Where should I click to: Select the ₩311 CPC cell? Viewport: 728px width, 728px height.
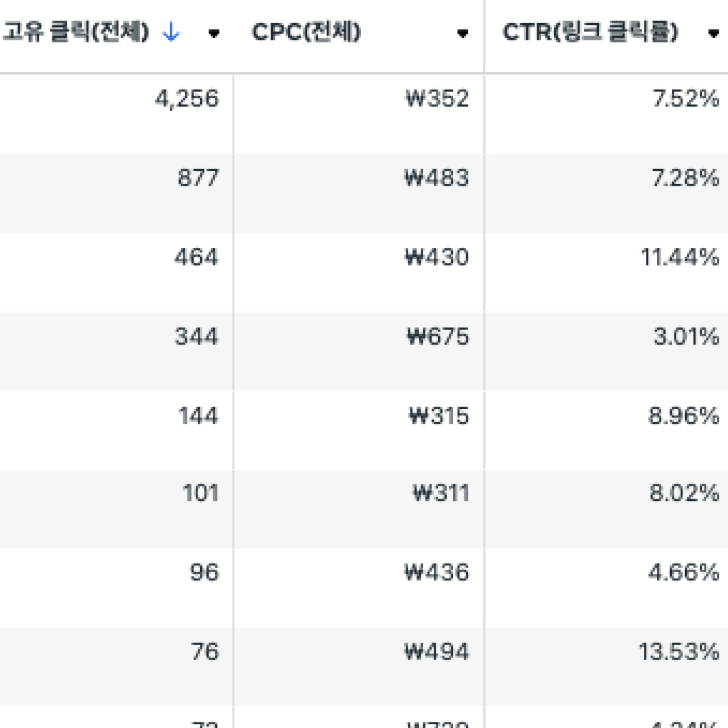[359, 509]
